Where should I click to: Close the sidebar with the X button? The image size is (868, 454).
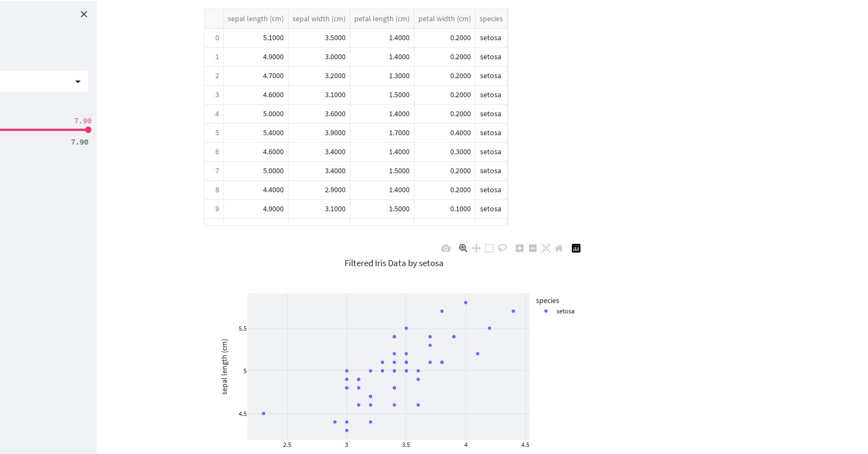(x=84, y=14)
